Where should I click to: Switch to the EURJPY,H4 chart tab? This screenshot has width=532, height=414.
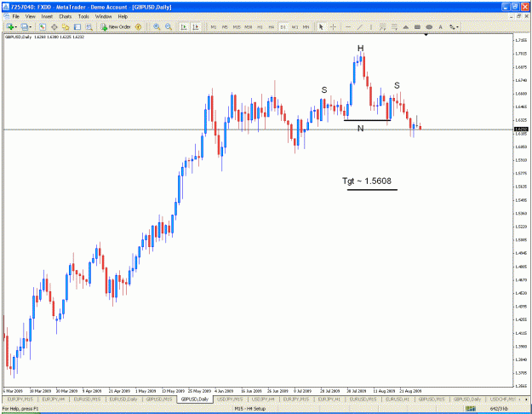coord(54,399)
